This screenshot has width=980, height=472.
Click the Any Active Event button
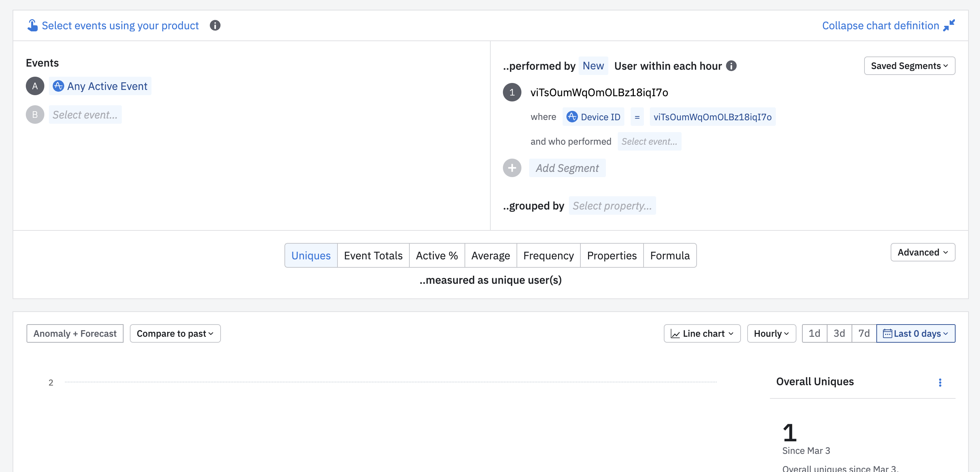[100, 86]
